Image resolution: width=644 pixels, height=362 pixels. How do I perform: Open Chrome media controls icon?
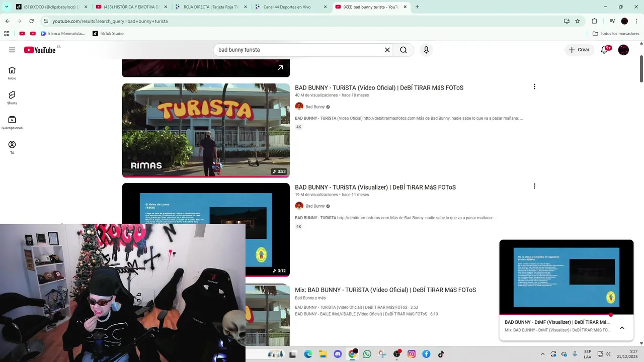pos(612,21)
